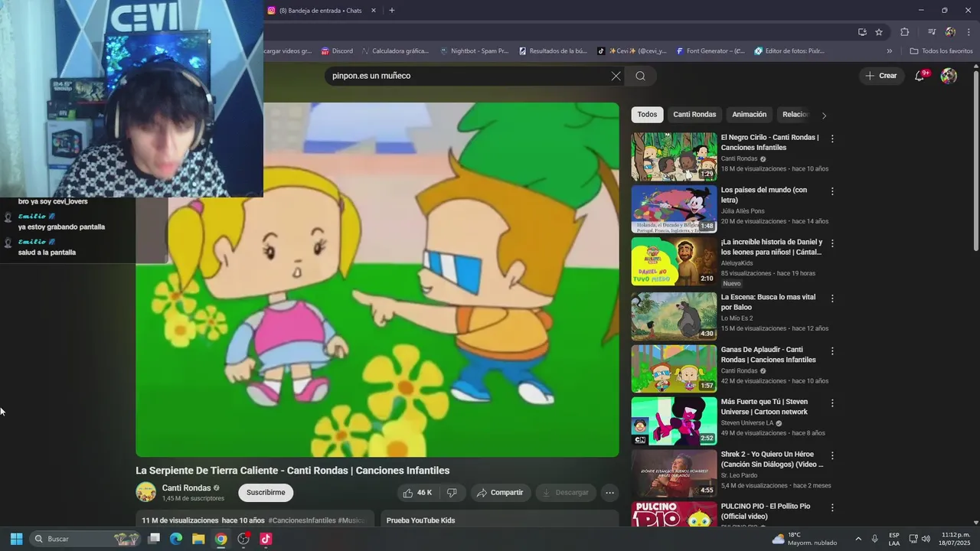This screenshot has width=980, height=551.
Task: Open the weather widget showing 18°C
Action: (803, 539)
